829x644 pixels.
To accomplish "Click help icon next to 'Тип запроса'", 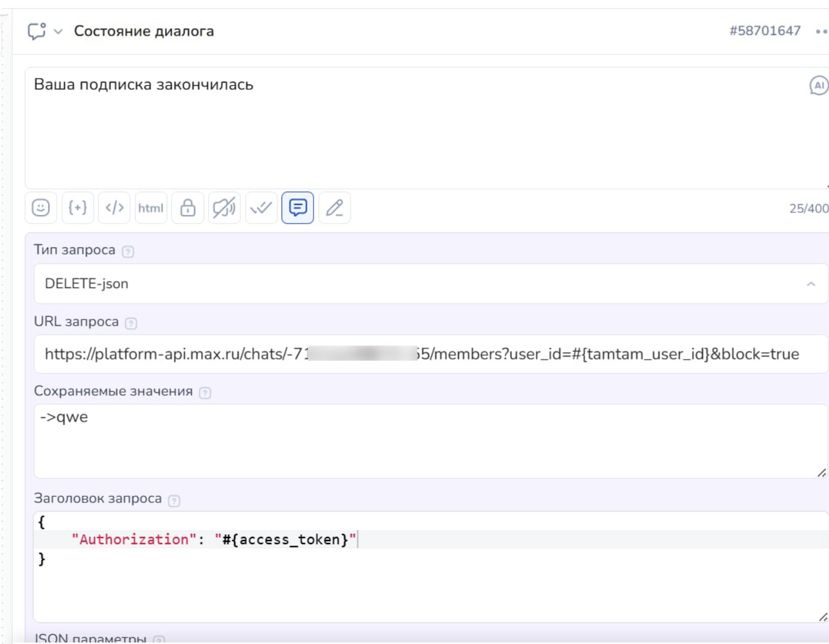I will [x=128, y=251].
